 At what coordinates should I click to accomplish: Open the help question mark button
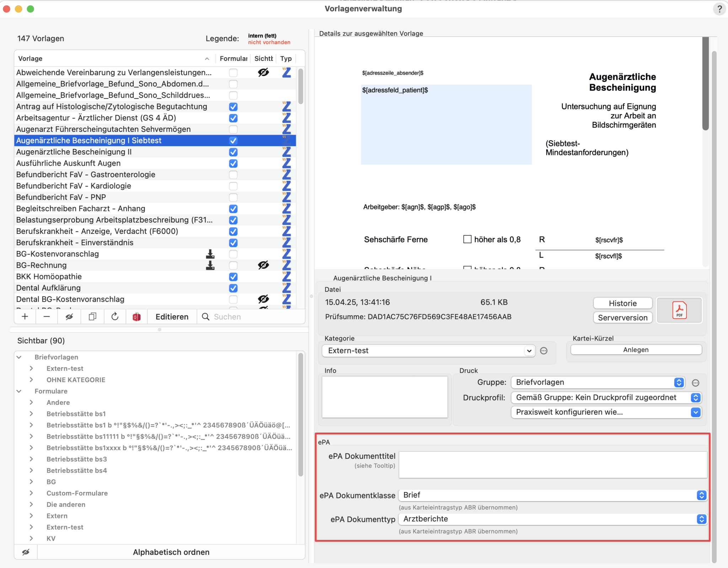[719, 9]
